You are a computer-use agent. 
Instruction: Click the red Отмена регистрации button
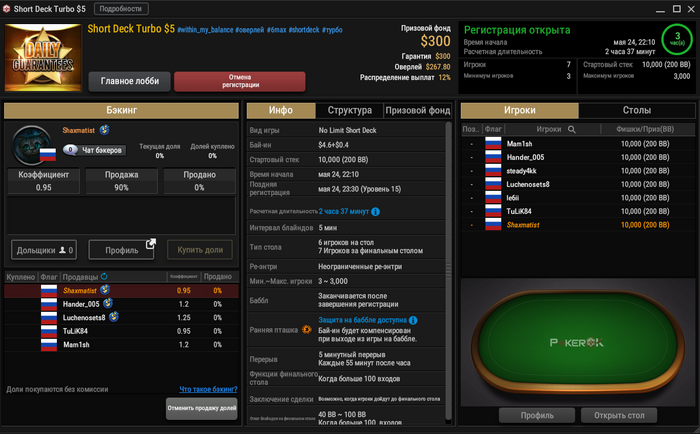(240, 81)
